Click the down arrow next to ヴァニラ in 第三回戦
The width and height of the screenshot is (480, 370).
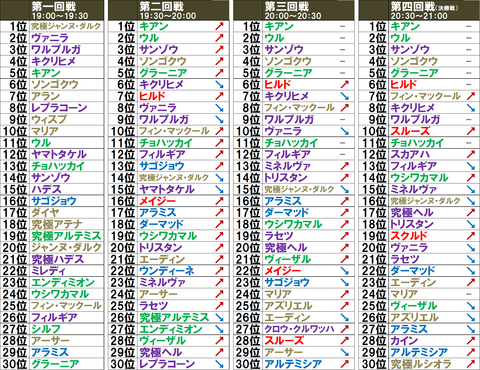click(344, 131)
